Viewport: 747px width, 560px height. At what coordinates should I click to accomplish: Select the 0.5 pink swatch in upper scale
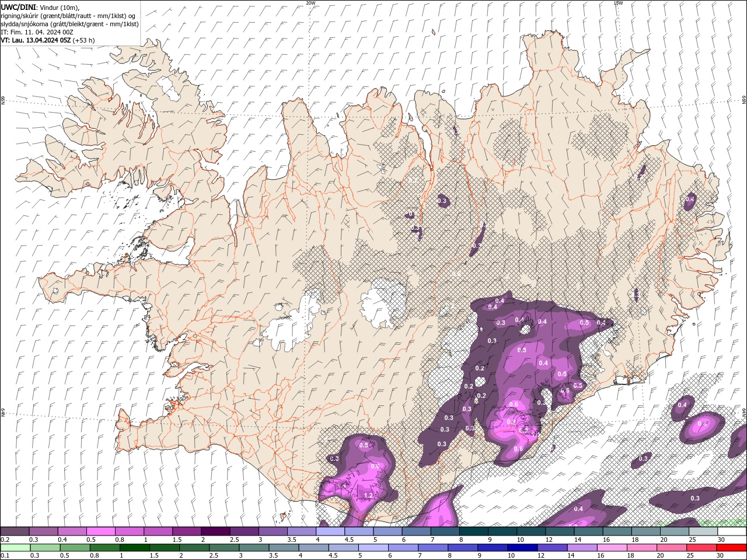[100, 531]
